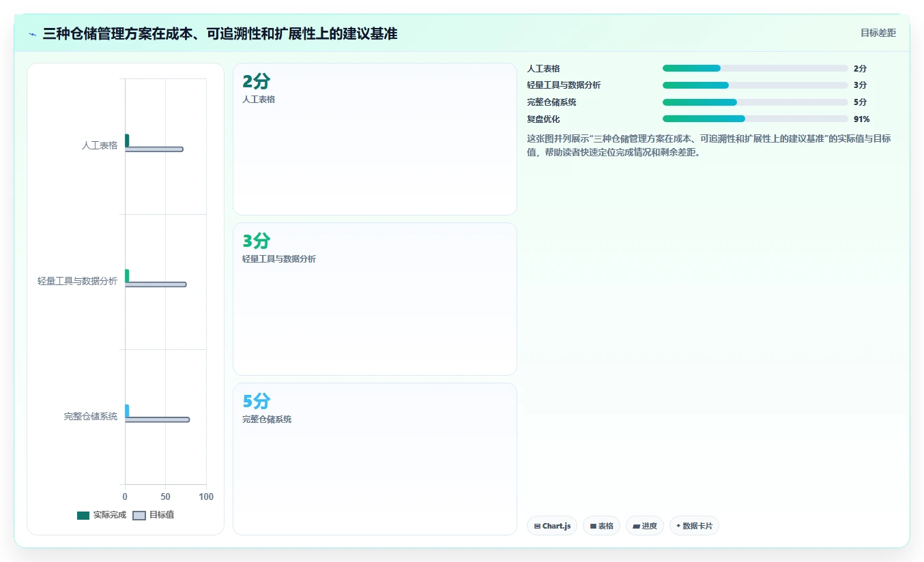Viewport: 924px width, 562px height.
Task: Click the 复盘优化 row label
Action: [x=543, y=119]
